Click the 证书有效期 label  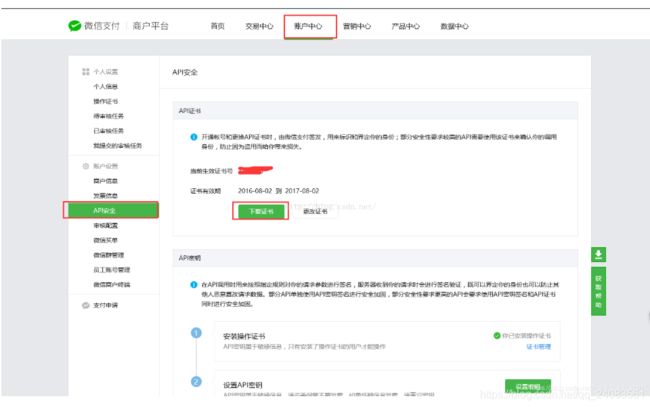click(205, 191)
